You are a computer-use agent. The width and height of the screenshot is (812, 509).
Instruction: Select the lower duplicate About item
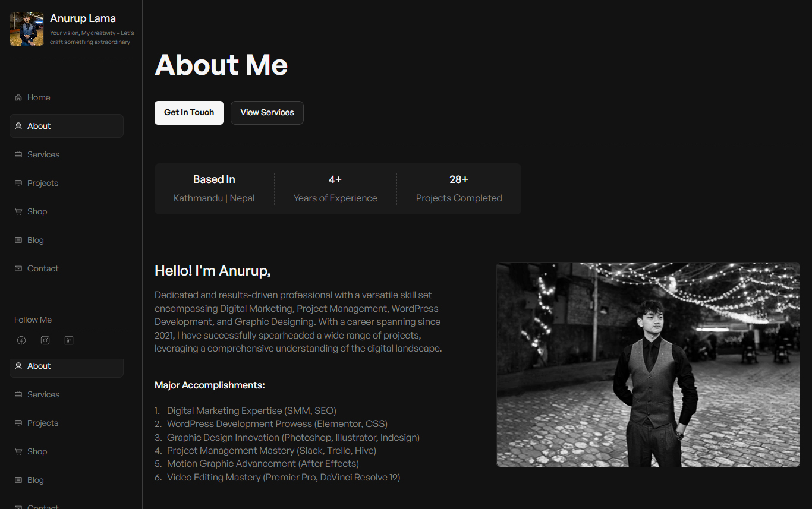[67, 366]
